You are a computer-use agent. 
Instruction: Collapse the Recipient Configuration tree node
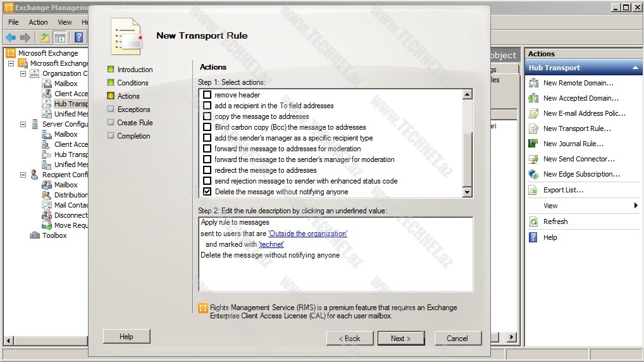click(x=23, y=175)
